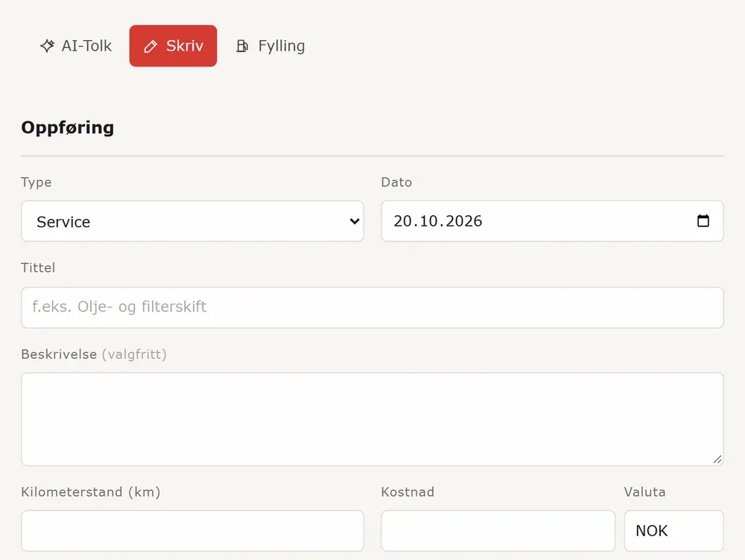Viewport: 745px width, 560px height.
Task: Click the Type field label
Action: click(x=36, y=182)
